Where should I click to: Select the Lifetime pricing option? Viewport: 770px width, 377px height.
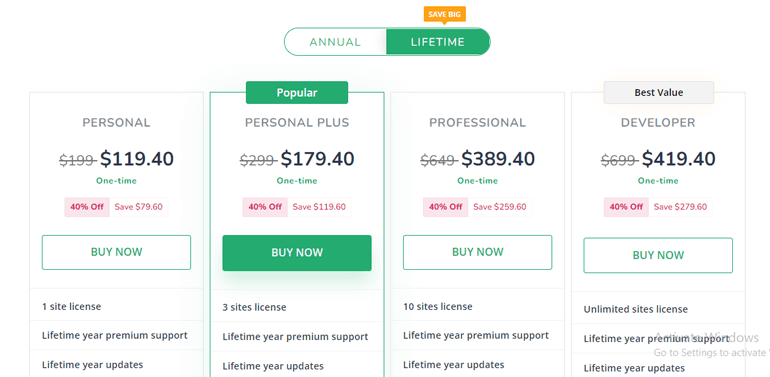[x=438, y=42]
